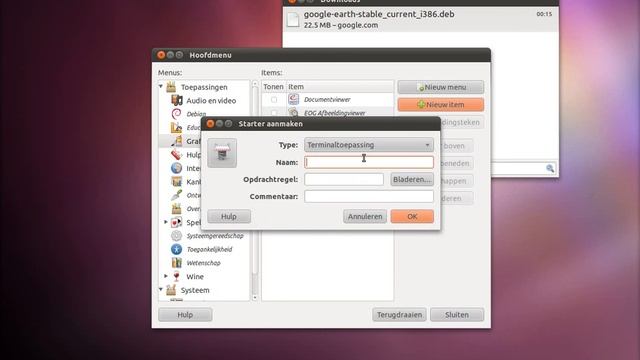Select the Debian swirl icon
The image size is (640, 360).
176,114
